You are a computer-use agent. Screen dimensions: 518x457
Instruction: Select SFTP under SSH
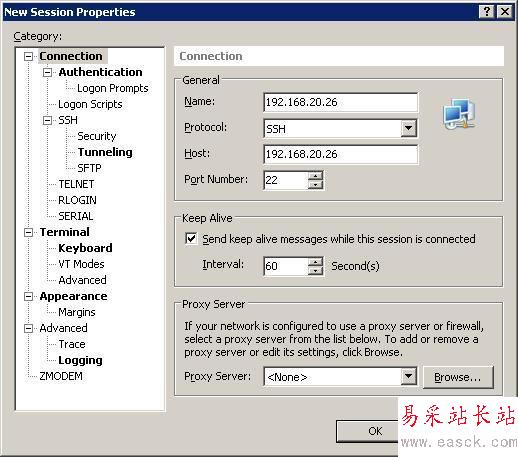click(89, 168)
